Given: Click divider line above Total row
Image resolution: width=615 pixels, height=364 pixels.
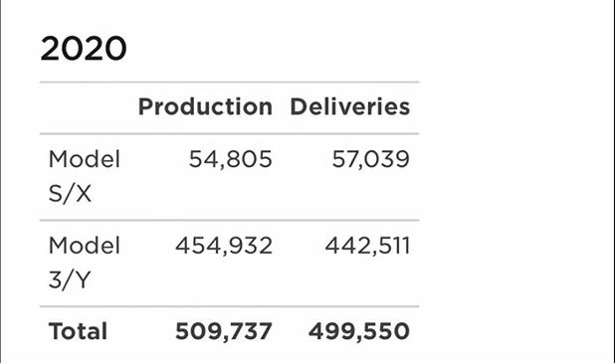Looking at the screenshot, I should point(230,306).
